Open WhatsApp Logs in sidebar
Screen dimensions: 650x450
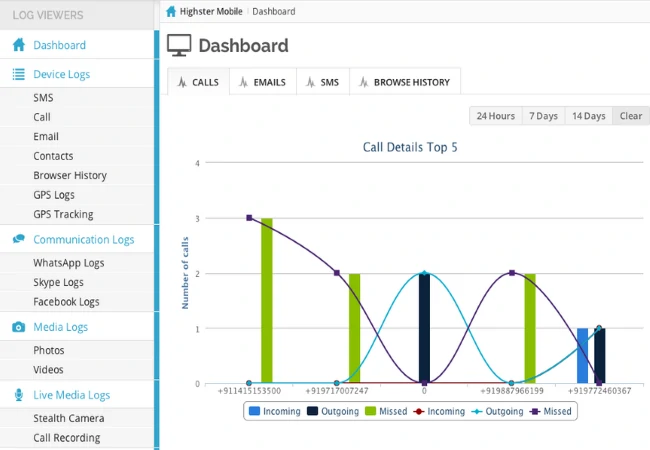(x=68, y=263)
